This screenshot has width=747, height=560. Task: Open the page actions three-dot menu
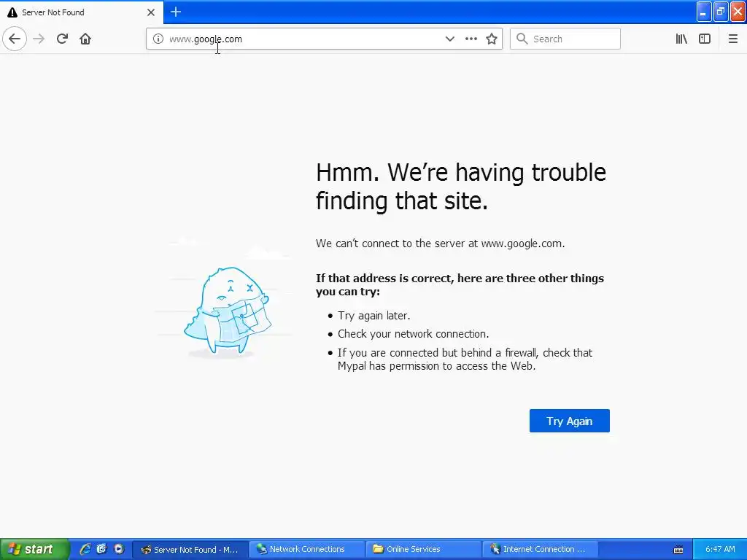pos(471,39)
